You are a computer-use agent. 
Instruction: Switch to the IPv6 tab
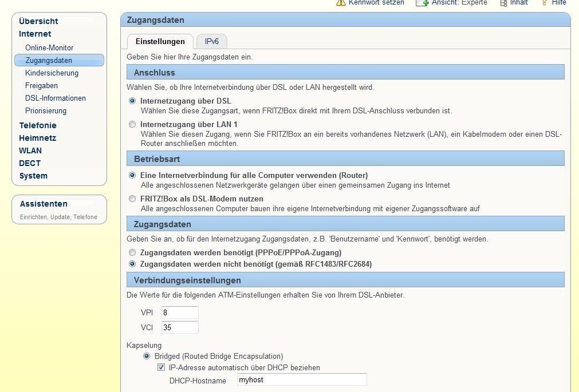click(x=211, y=41)
